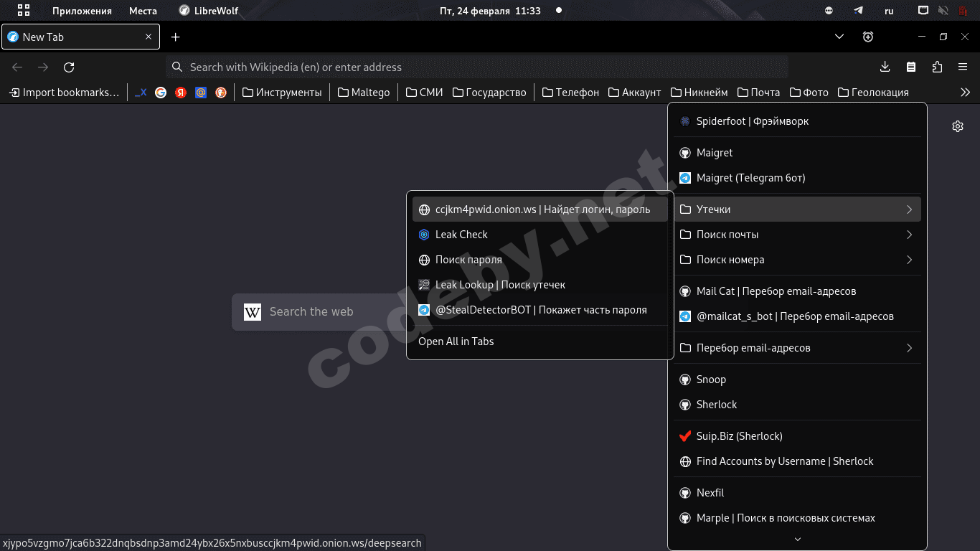Click Import bookmarks… in the bookmarks bar
Screen dimensions: 980x551
[64, 93]
